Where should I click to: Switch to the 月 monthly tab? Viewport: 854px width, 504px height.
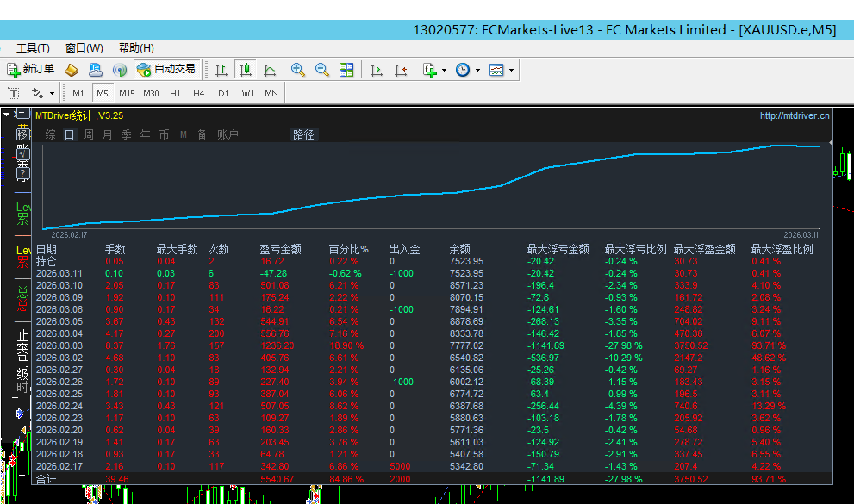[108, 134]
